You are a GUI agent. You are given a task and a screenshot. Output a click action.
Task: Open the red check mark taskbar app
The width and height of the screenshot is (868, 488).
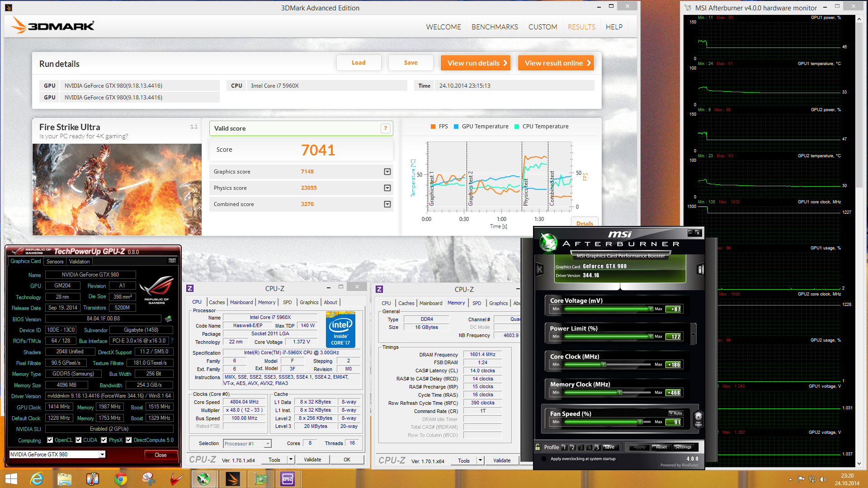(x=176, y=479)
